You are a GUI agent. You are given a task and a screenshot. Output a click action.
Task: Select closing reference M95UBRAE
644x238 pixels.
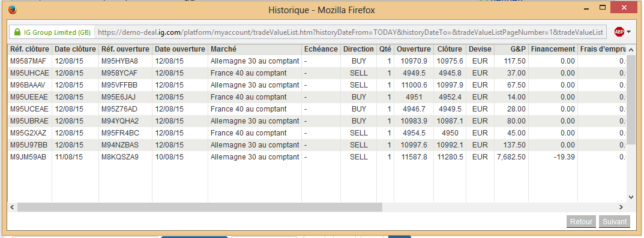coord(29,121)
